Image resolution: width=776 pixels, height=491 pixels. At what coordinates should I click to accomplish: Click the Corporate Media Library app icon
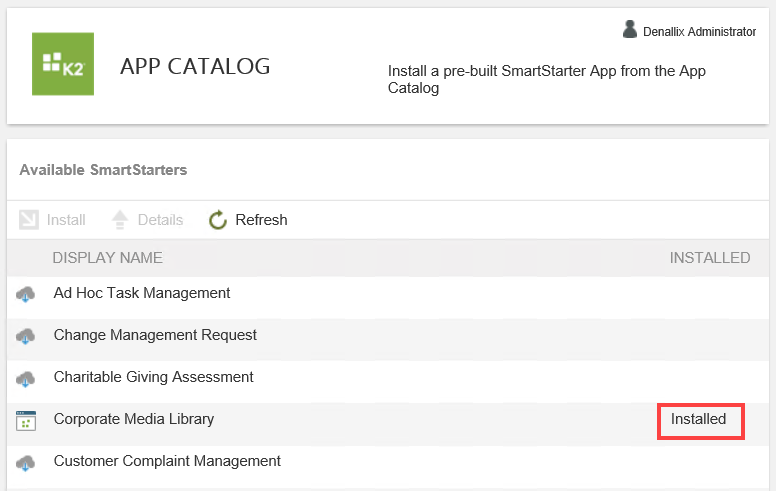26,421
